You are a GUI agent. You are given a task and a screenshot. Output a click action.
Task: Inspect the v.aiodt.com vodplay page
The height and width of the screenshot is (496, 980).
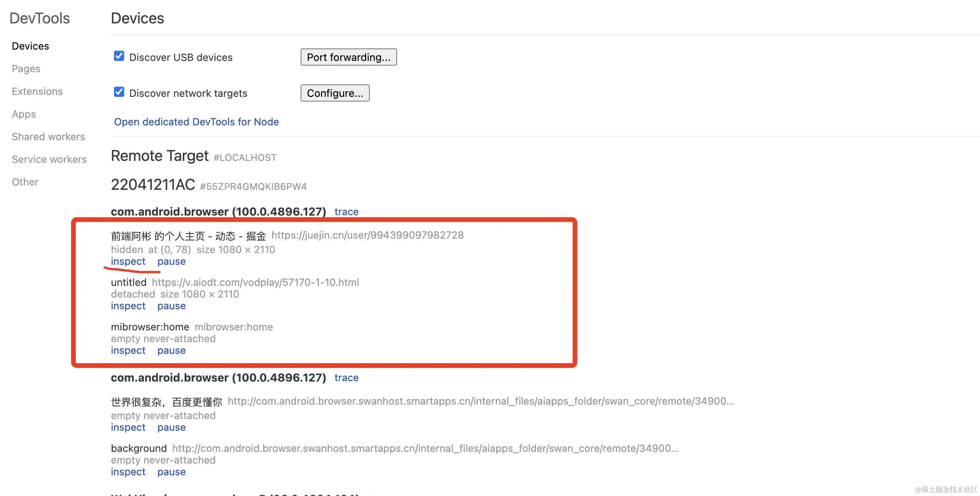(128, 306)
